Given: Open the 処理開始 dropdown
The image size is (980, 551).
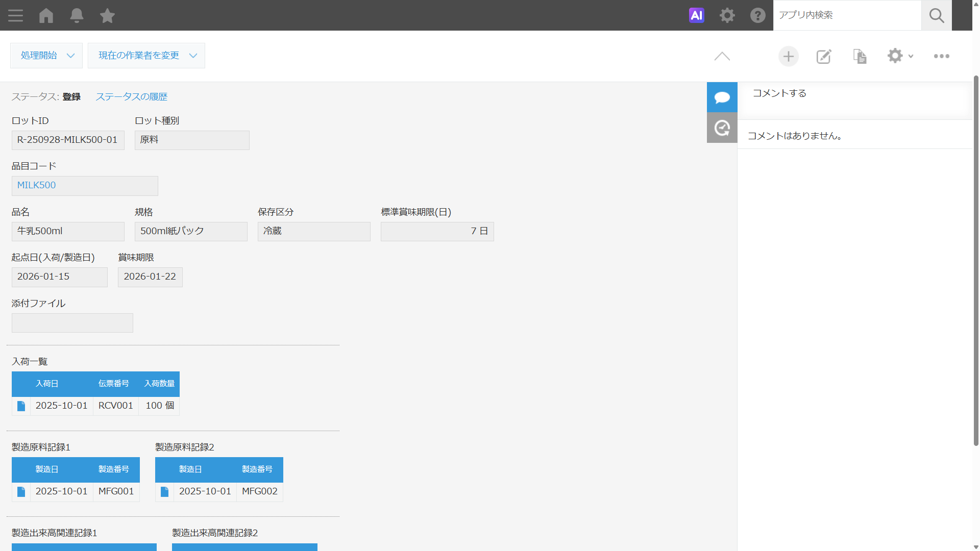Looking at the screenshot, I should click(46, 55).
